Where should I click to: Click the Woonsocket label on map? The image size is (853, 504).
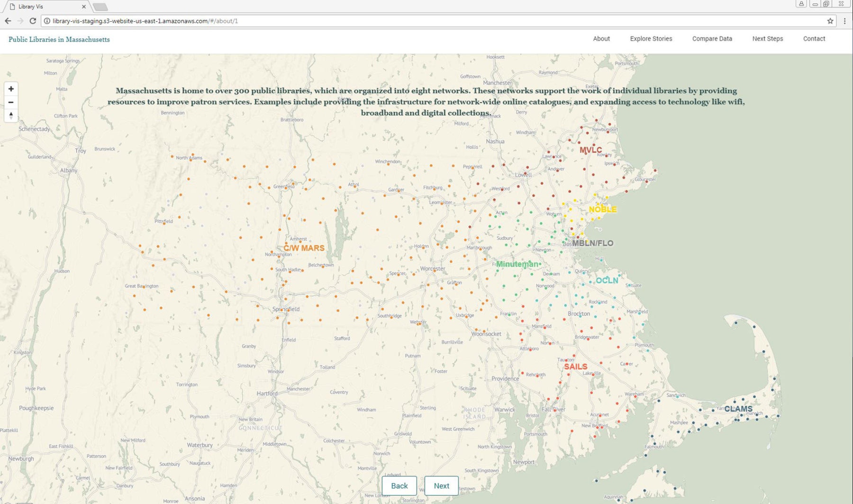pos(486,333)
